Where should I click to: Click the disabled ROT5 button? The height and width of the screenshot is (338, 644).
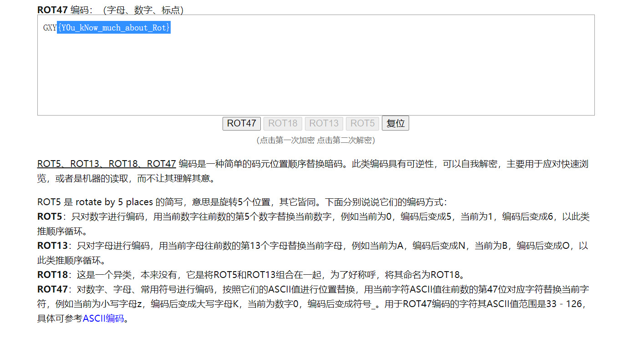click(362, 123)
